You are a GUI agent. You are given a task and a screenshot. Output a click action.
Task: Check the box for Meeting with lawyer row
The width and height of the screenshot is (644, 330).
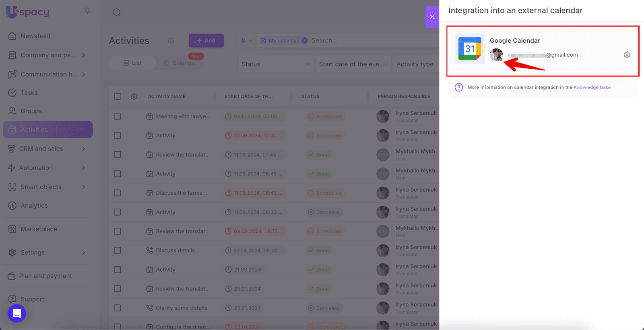tap(118, 116)
